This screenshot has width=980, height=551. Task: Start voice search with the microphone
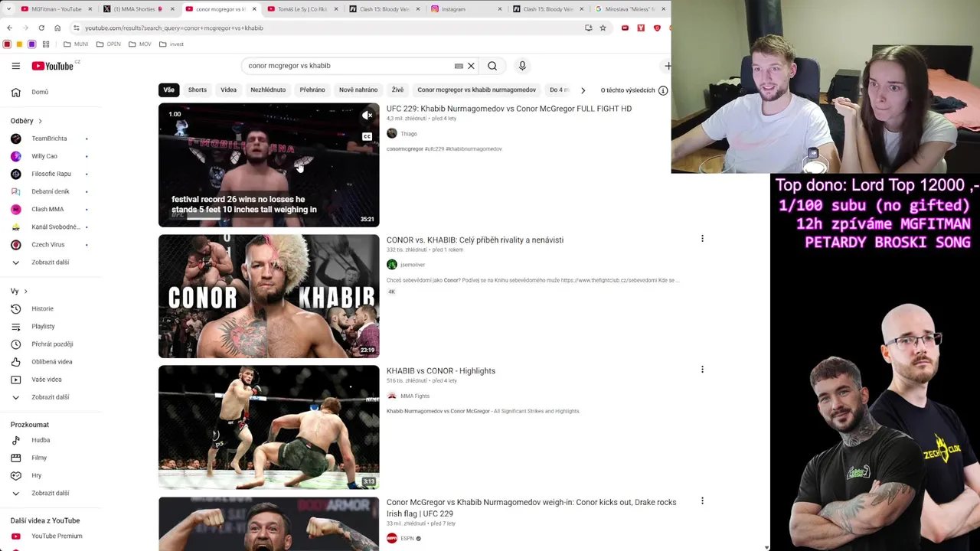pyautogui.click(x=522, y=66)
